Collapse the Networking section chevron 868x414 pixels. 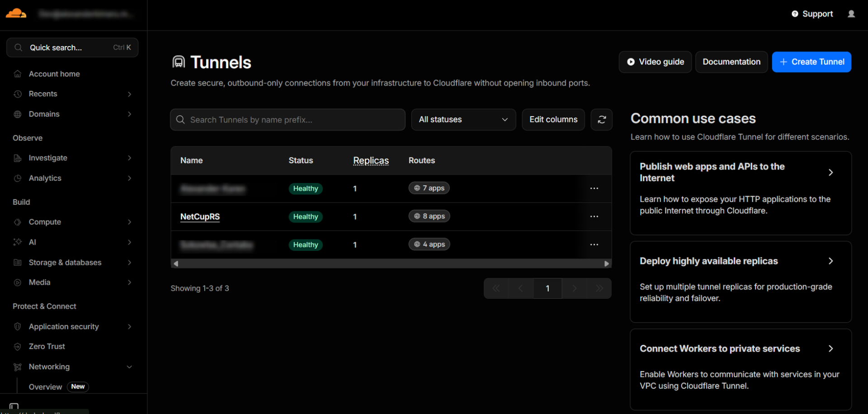[x=129, y=367]
